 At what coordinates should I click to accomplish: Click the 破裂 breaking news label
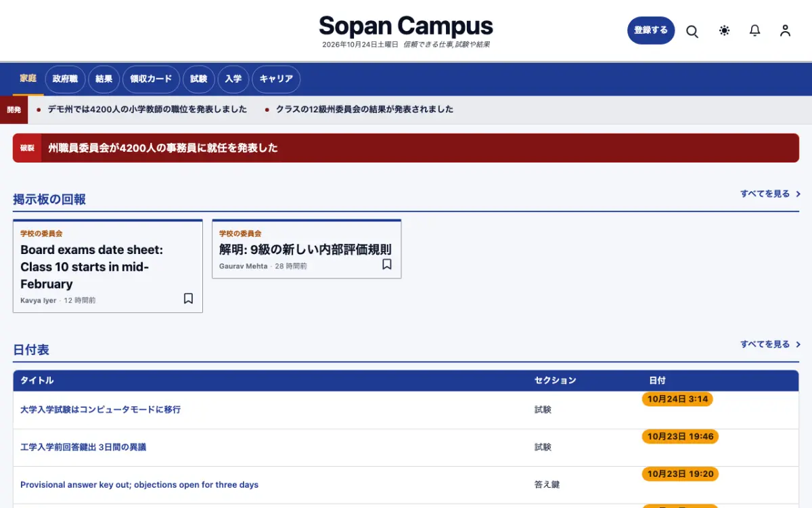tap(27, 148)
